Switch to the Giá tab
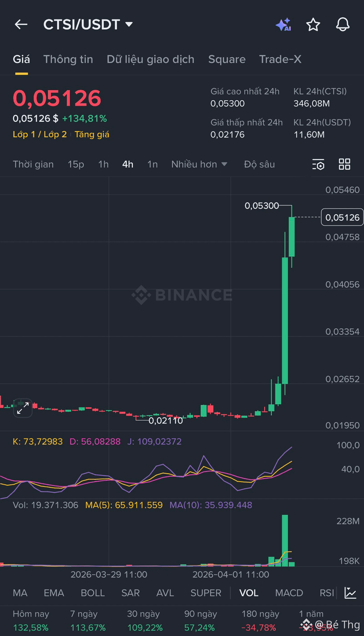Image resolution: width=364 pixels, height=636 pixels. pos(21,59)
